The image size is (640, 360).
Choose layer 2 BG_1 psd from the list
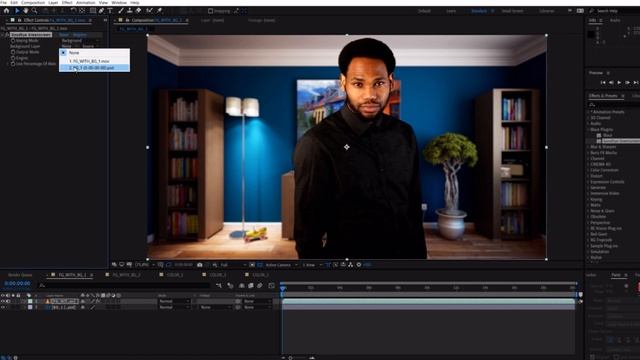click(94, 68)
